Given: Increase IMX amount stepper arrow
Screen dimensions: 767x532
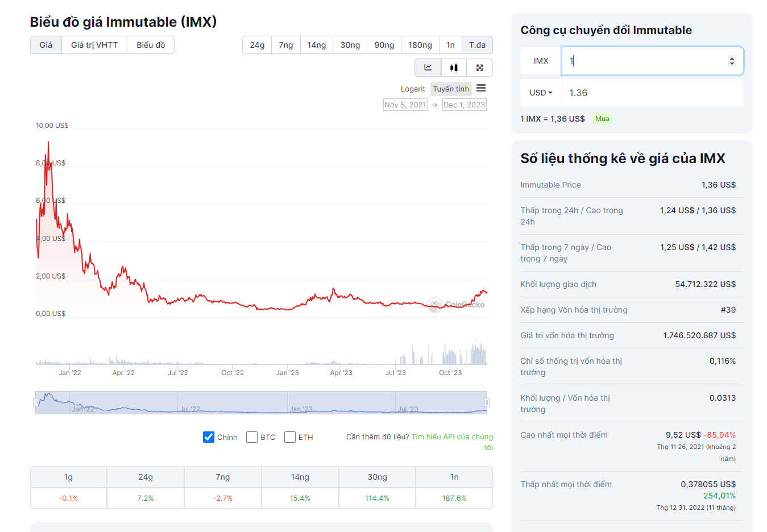Looking at the screenshot, I should point(732,58).
